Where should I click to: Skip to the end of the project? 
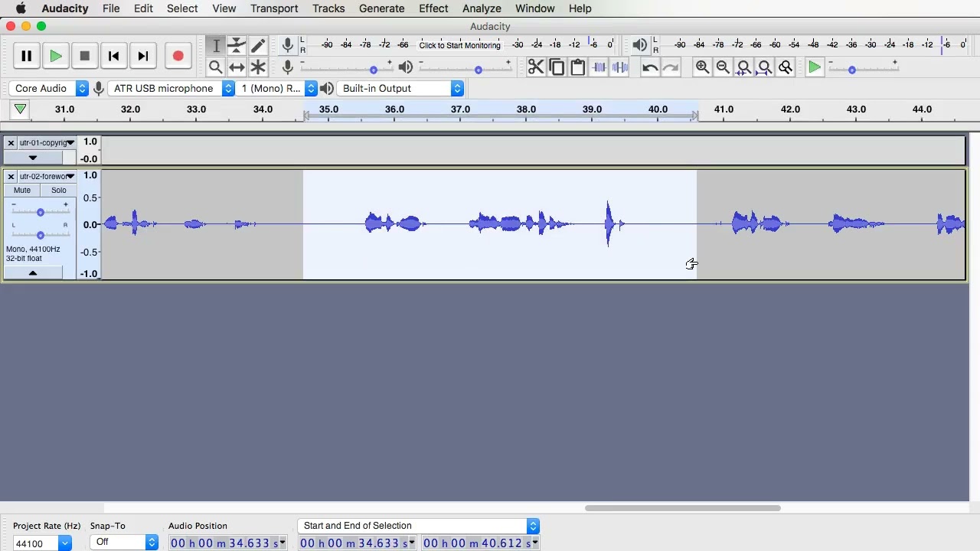142,56
